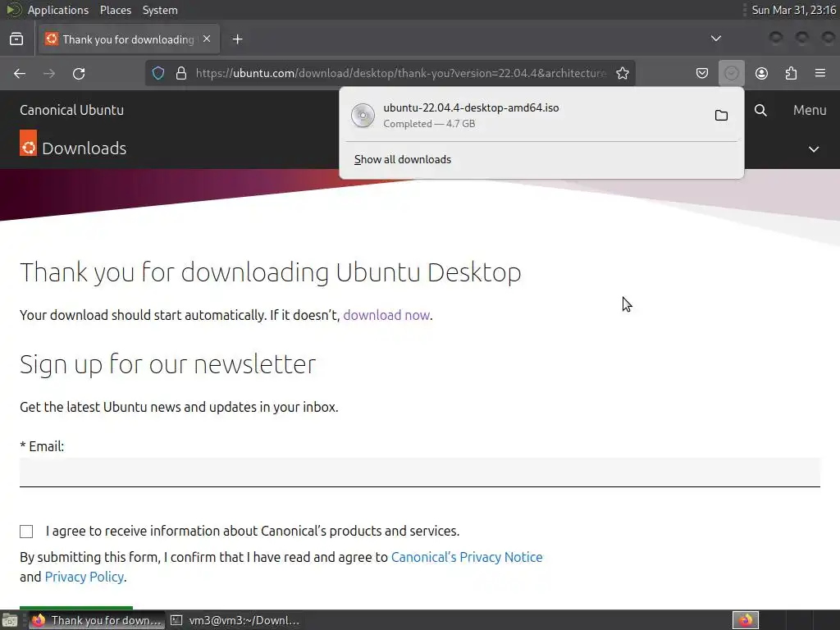Select the 'Thank you for downloading' browser tab
This screenshot has width=840, height=630.
click(128, 39)
